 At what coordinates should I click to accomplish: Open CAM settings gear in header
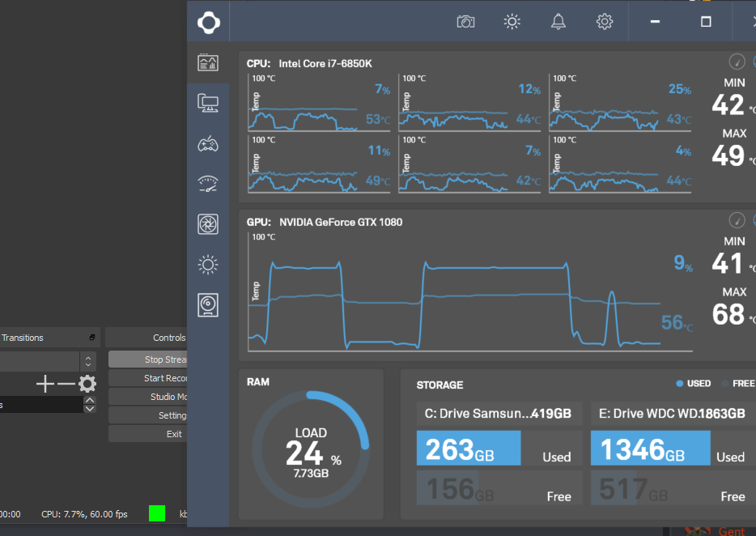(604, 22)
